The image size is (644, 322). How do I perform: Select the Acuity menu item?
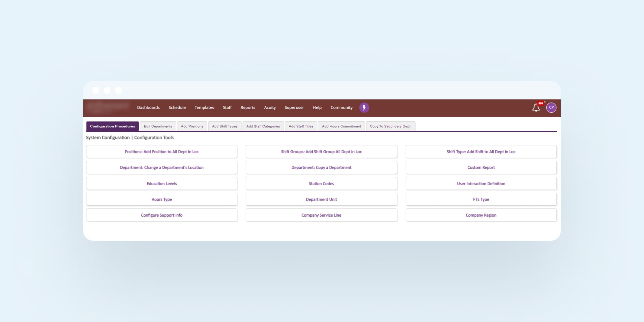270,108
